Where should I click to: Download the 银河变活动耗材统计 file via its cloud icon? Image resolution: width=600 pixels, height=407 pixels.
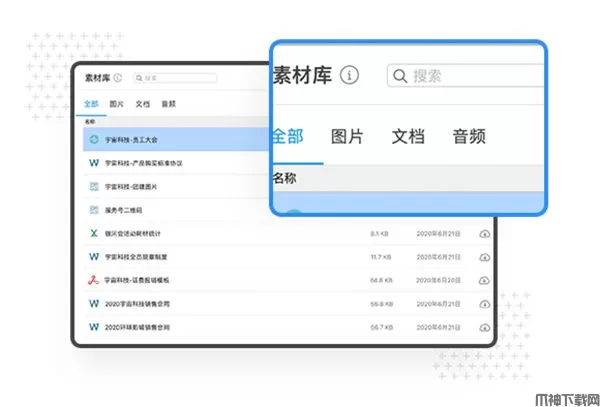pos(484,234)
